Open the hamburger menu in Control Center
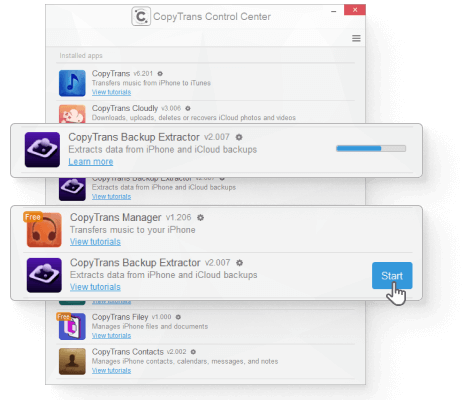The image size is (473, 400). tap(356, 38)
